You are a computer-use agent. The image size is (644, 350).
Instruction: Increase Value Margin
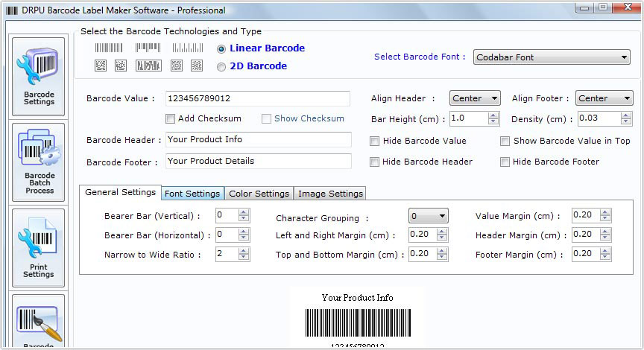click(605, 212)
